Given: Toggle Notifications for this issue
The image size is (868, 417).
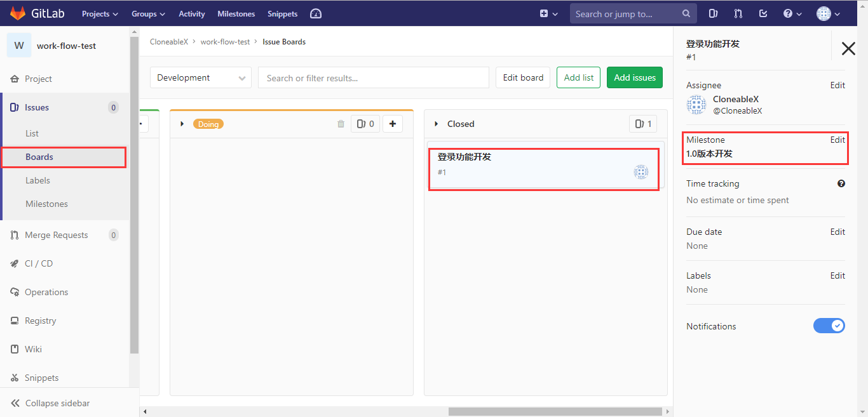Looking at the screenshot, I should pyautogui.click(x=829, y=326).
